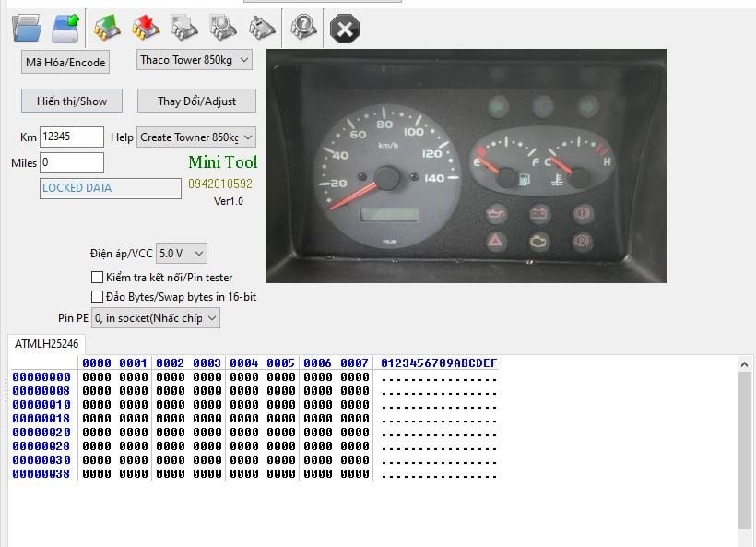Select hex row address 00000038
Screen dimensions: 756x547
(41, 474)
